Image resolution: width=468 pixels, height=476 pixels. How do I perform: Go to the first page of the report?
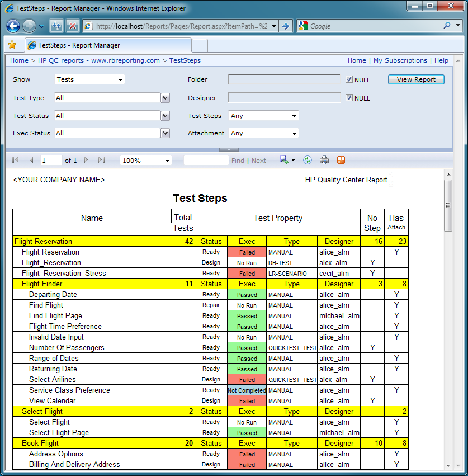pos(15,160)
